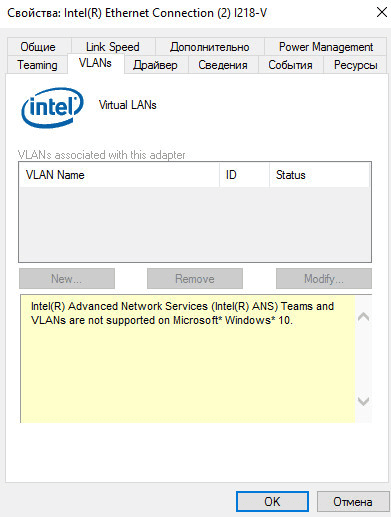Click the Intel logo icon

click(x=52, y=107)
